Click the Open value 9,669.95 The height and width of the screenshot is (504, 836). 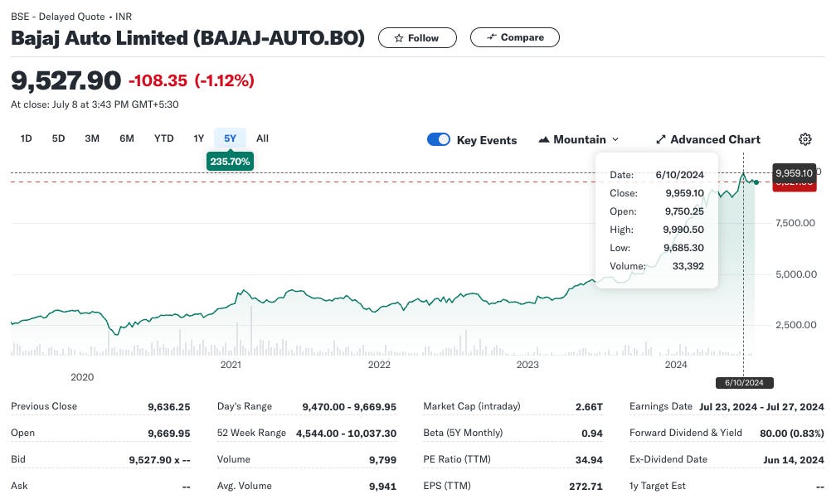click(169, 434)
